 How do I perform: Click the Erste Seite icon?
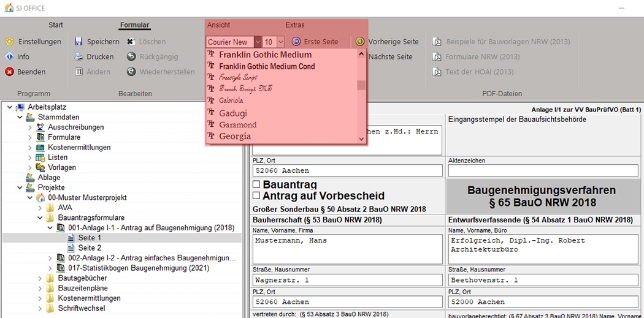point(296,42)
